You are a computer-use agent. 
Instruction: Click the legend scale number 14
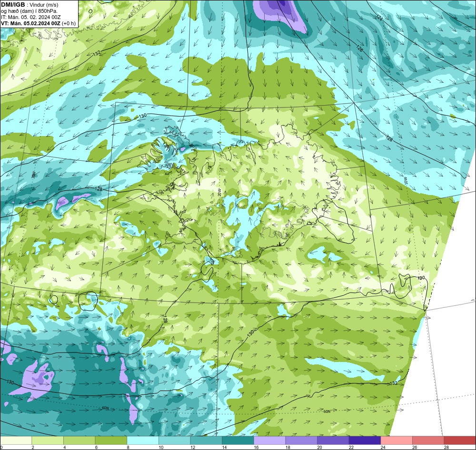(x=224, y=447)
